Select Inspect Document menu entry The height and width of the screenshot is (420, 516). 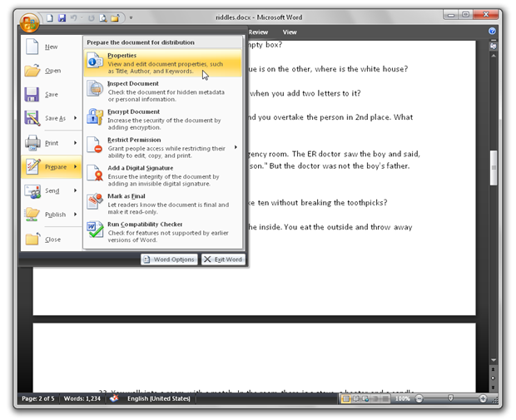[163, 91]
